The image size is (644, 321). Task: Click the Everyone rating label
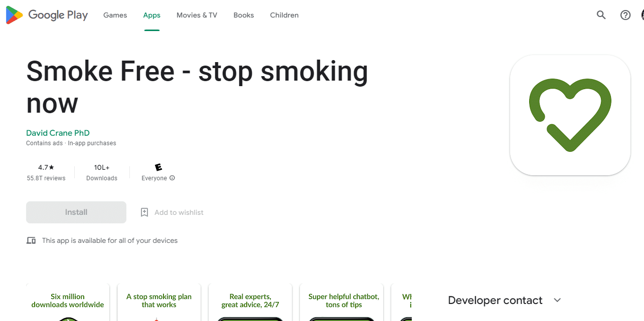154,178
